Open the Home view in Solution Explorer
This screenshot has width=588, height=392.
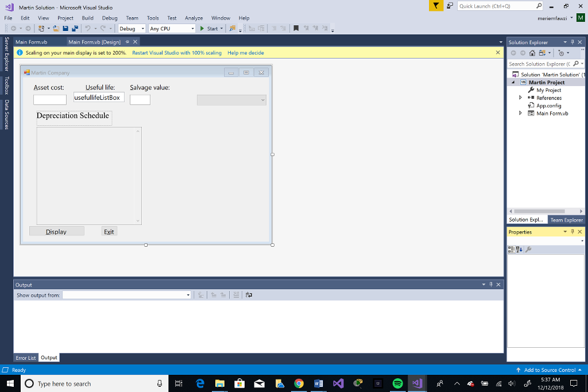pyautogui.click(x=533, y=52)
